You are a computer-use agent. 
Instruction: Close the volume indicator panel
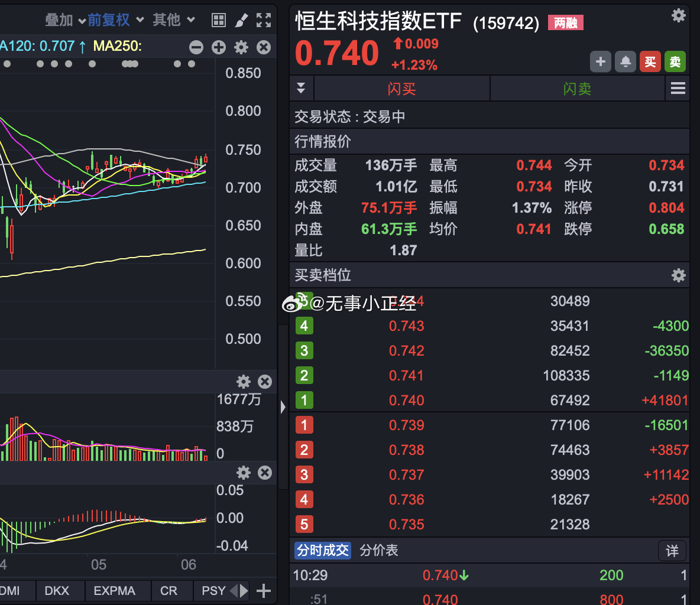pyautogui.click(x=265, y=382)
